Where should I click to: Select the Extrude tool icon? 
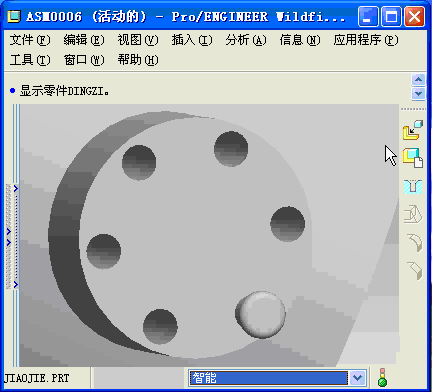tap(413, 214)
